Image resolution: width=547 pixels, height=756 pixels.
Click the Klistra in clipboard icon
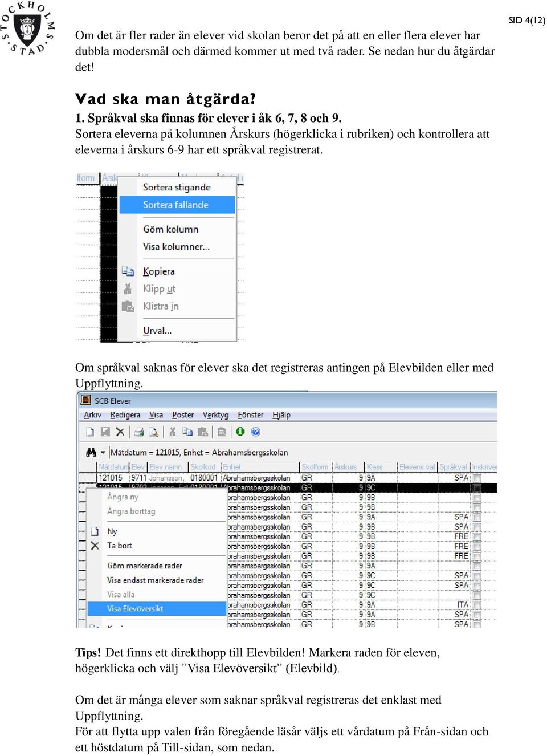128,306
